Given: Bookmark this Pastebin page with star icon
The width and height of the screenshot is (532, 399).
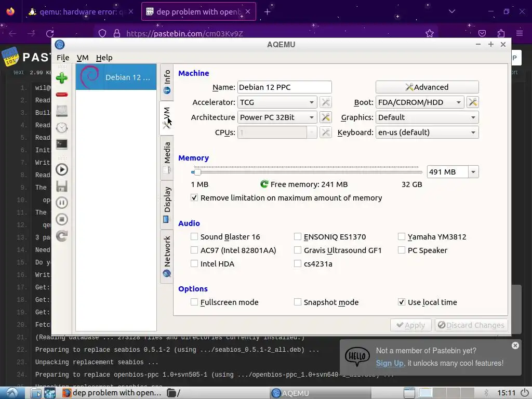Looking at the screenshot, I should (x=430, y=33).
